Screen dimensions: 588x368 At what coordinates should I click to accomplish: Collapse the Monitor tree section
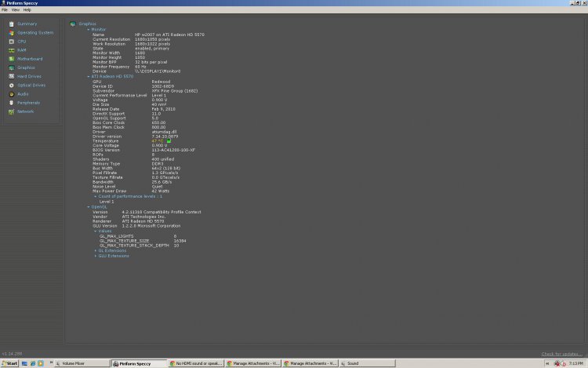pos(89,30)
